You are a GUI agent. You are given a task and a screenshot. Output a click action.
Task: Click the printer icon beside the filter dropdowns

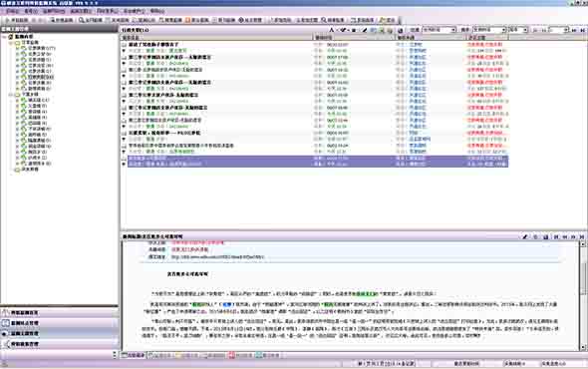[400, 30]
